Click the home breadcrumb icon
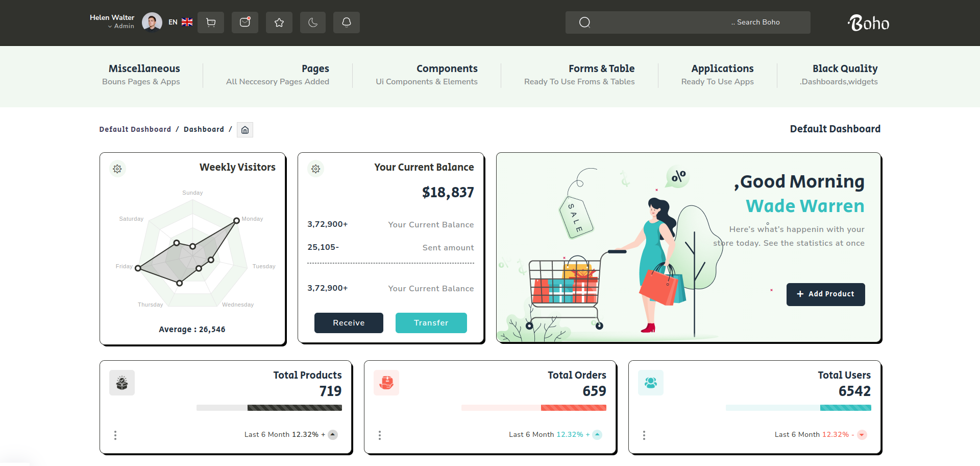980x466 pixels. (x=245, y=130)
